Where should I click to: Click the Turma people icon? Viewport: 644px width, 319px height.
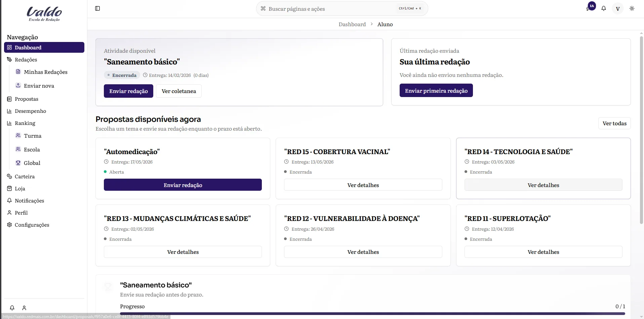[18, 135]
